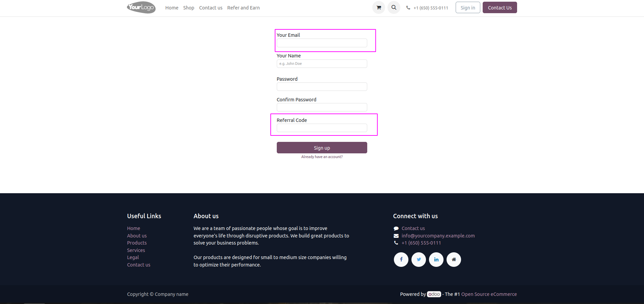Open the LinkedIn social icon
The width and height of the screenshot is (644, 304).
(436, 259)
